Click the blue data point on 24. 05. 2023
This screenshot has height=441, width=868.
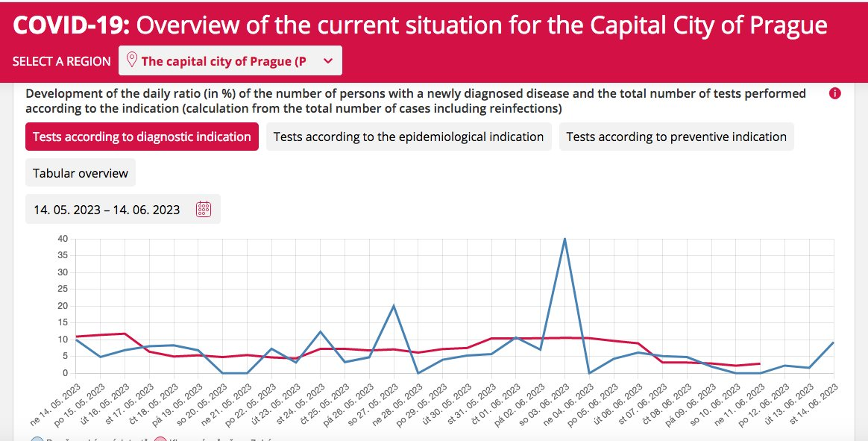click(x=320, y=332)
